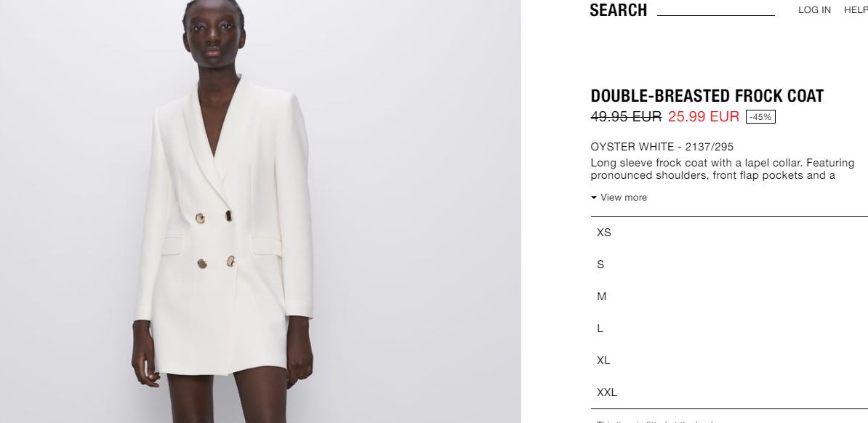Click the Double-Breasted Frock Coat title
This screenshot has width=868, height=423.
pyautogui.click(x=707, y=96)
